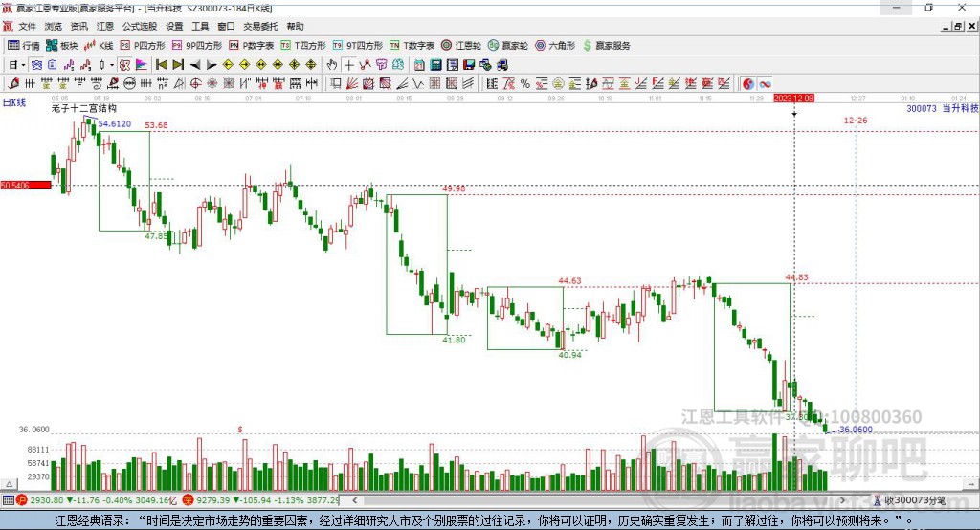Open the 六角形 hexagon tool

555,46
